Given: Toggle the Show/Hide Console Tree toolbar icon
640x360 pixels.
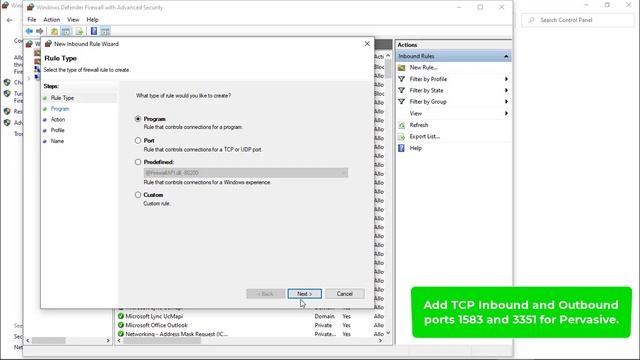Looking at the screenshot, I should coord(66,31).
